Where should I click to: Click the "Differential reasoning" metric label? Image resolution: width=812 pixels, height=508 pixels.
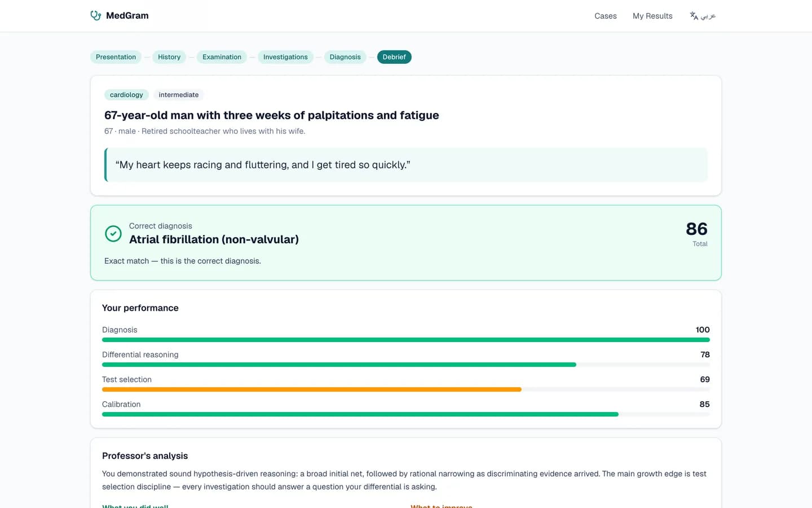[x=140, y=354]
